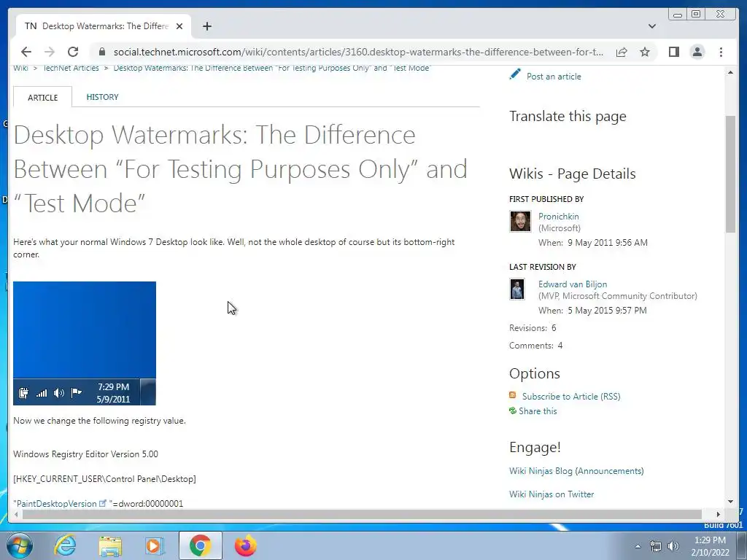Click the page scroll up arrow

pyautogui.click(x=730, y=72)
